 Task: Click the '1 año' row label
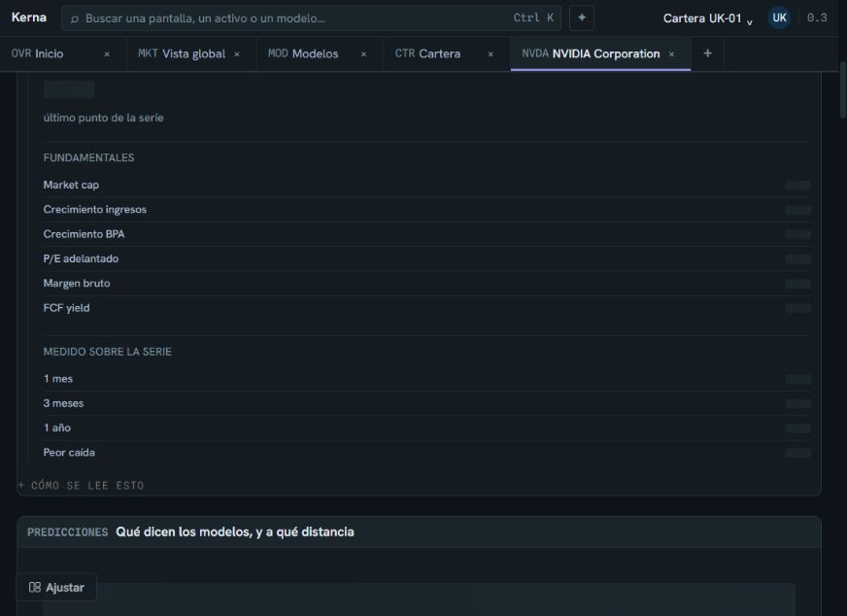(56, 428)
